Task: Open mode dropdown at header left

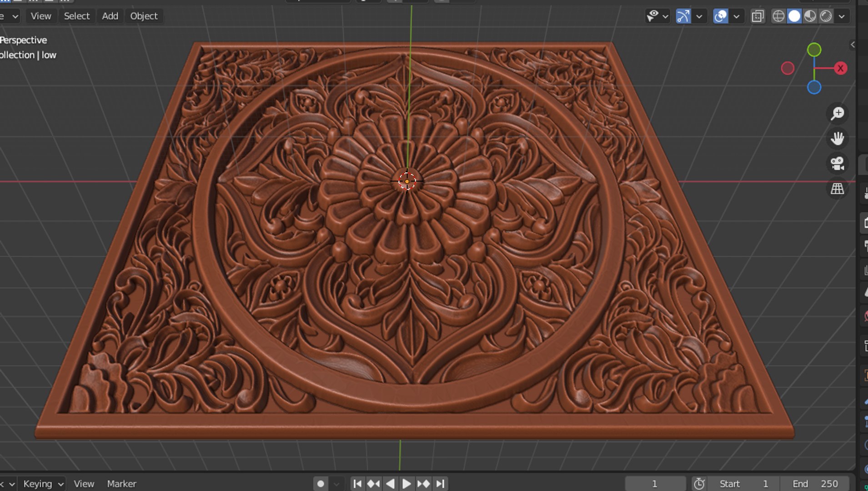Action: click(10, 16)
